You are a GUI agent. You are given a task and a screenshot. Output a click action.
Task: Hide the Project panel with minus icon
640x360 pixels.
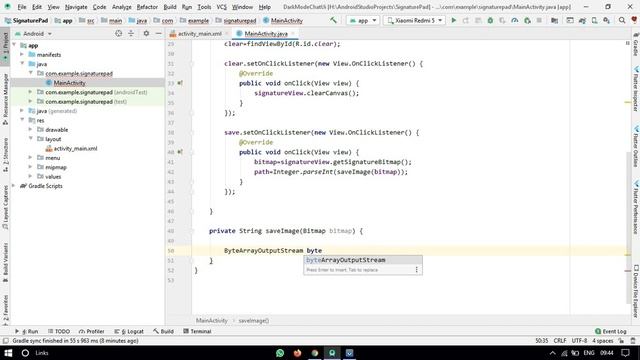point(158,33)
